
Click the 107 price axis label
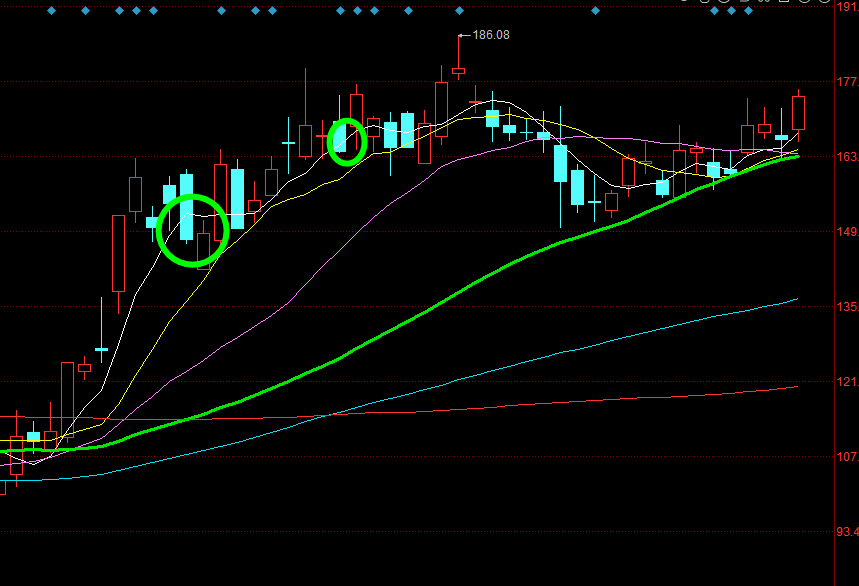click(x=847, y=457)
